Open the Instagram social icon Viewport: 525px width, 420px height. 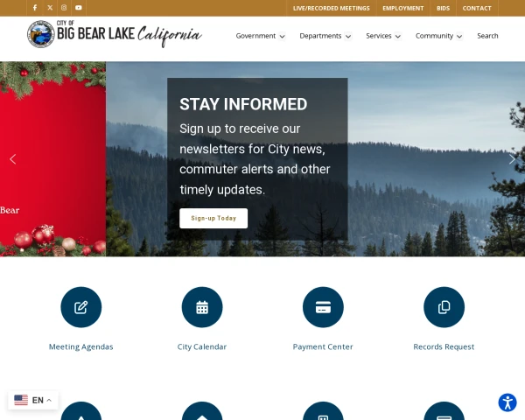click(64, 8)
